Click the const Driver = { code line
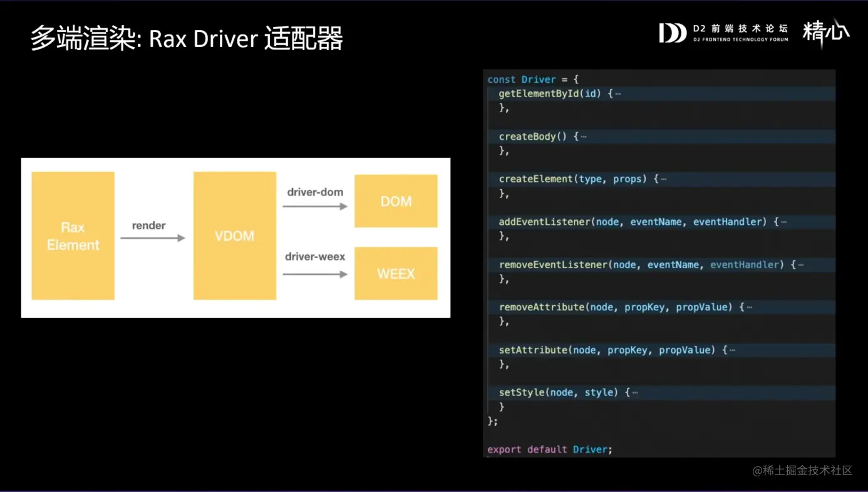This screenshot has height=492, width=868. tap(533, 80)
